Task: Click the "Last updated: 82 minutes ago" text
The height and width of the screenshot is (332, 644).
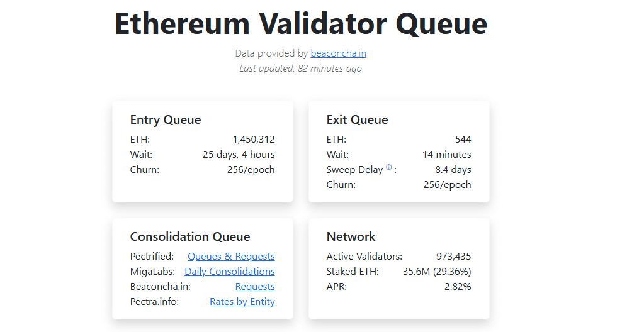Action: pyautogui.click(x=301, y=69)
